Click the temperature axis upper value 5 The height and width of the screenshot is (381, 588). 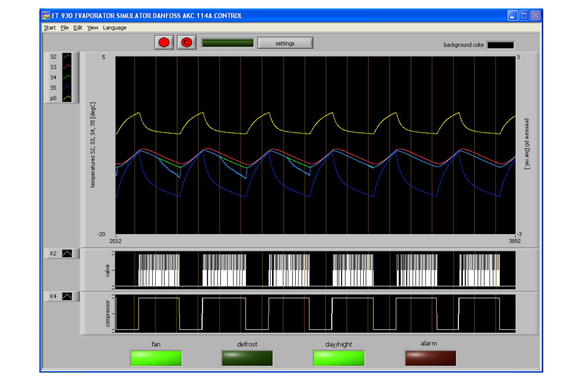[104, 57]
